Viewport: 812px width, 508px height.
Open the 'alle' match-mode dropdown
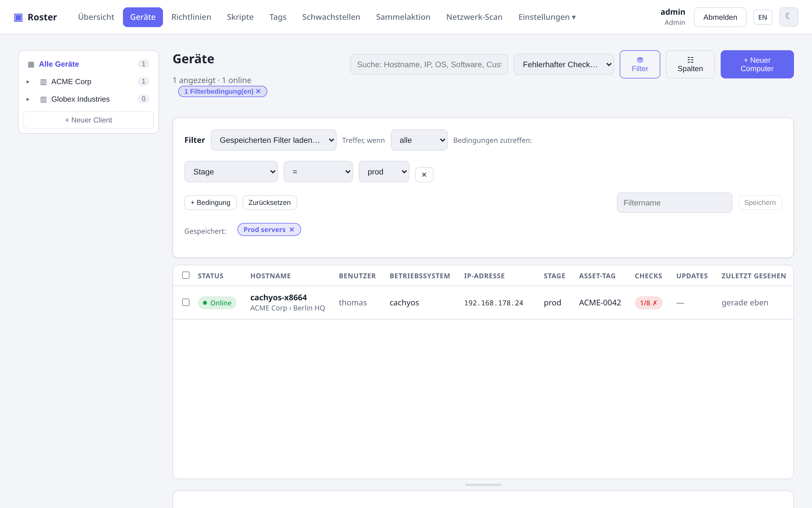(x=419, y=140)
